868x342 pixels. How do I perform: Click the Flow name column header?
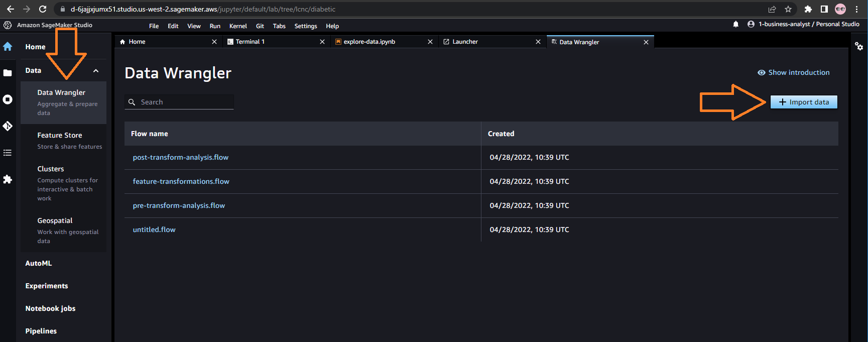[x=303, y=134]
